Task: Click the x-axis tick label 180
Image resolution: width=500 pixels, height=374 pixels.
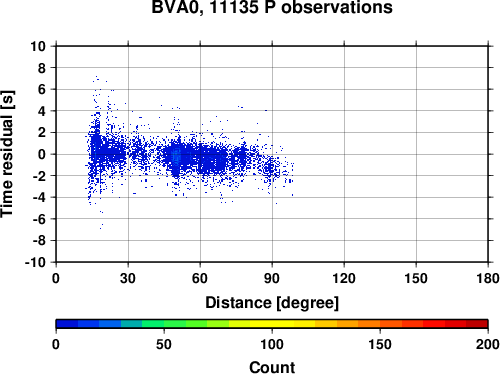Action: click(488, 278)
